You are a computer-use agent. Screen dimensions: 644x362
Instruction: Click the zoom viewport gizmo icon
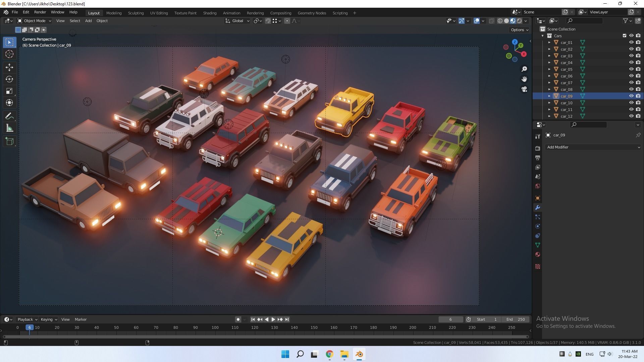click(524, 69)
